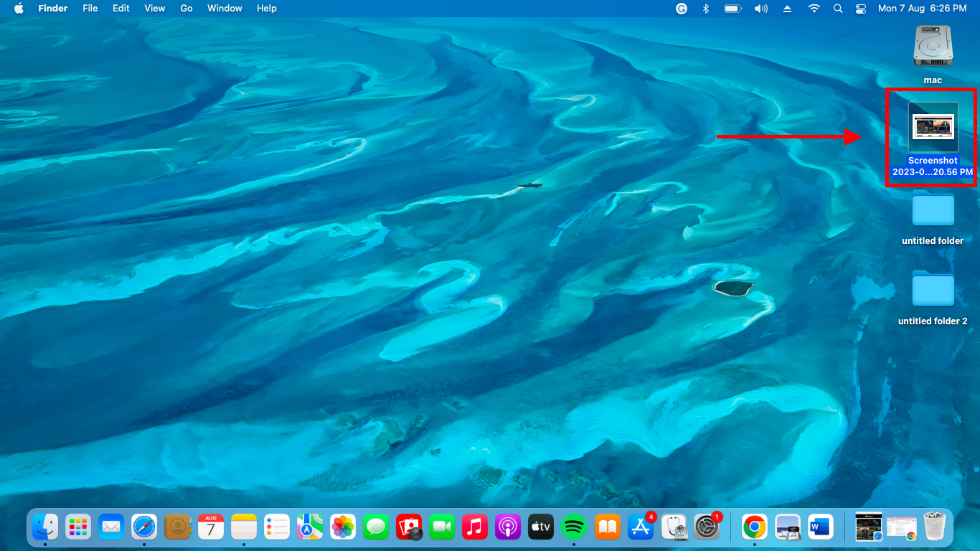Open the Bluetooth status menu
This screenshot has height=551, width=980.
[705, 8]
